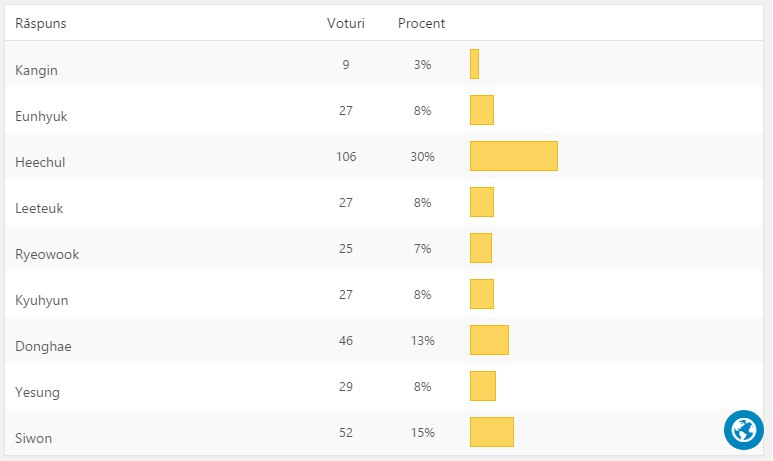The width and height of the screenshot is (773, 461).
Task: Click Ryeowook's 7% percentage value
Action: coord(422,249)
